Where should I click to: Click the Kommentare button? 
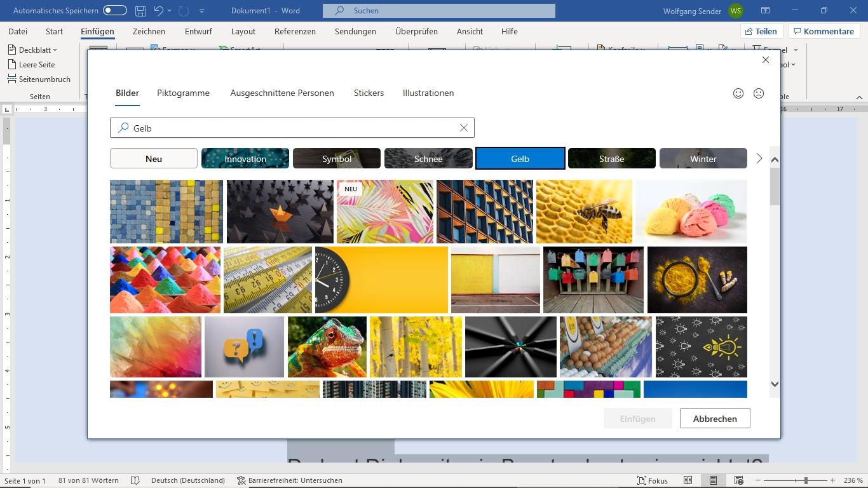pos(823,31)
